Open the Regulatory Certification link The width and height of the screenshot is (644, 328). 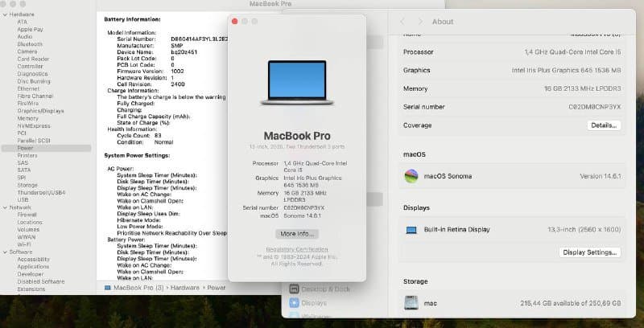click(x=297, y=249)
